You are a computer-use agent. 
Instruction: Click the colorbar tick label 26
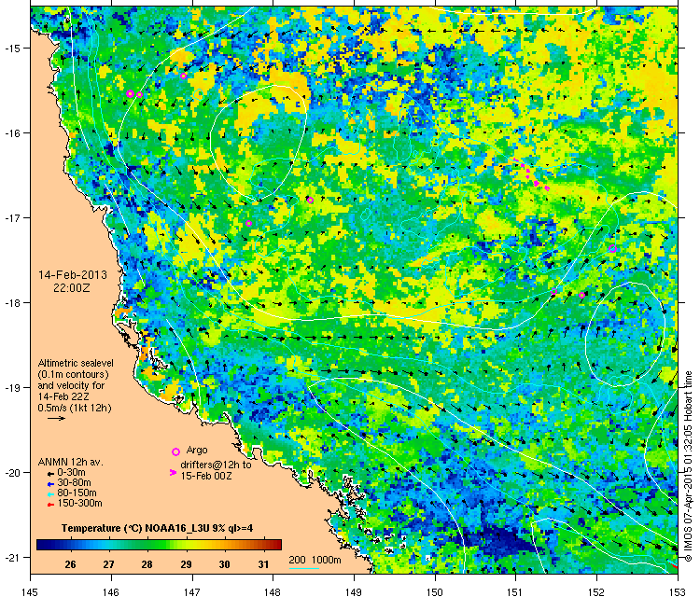(x=70, y=564)
